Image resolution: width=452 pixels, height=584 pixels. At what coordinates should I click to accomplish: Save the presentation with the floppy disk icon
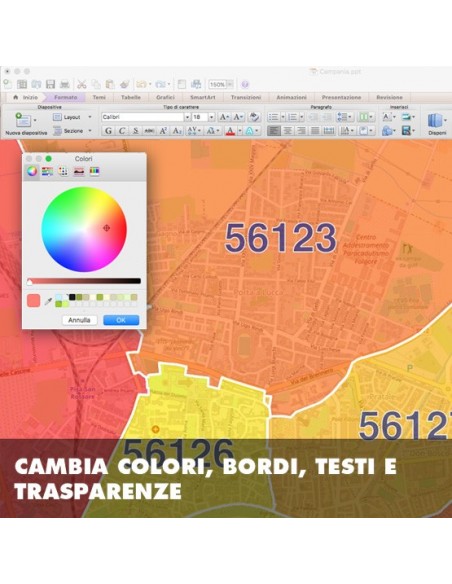[x=51, y=84]
